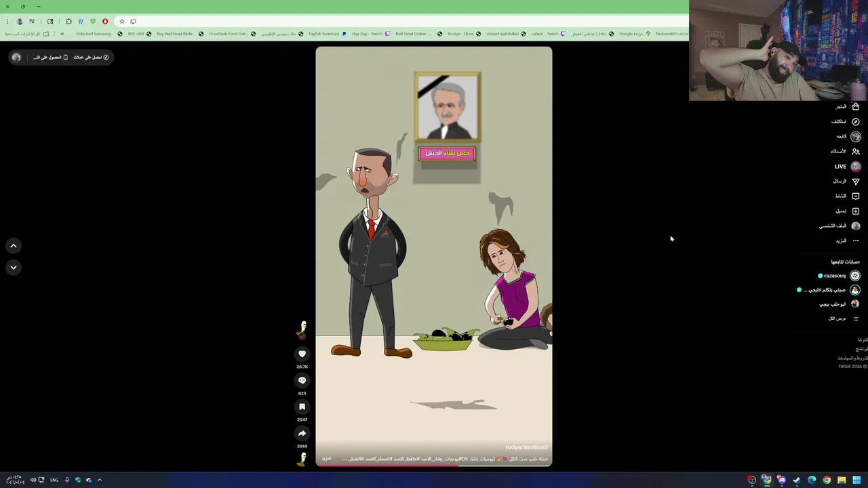Open the Windows Start button in taskbar
The image size is (868, 488).
click(x=856, y=480)
